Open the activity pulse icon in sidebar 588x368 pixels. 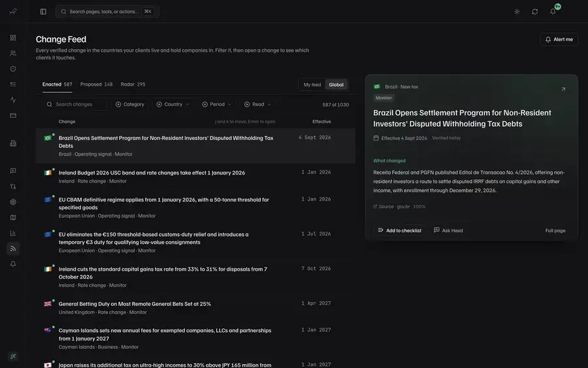pyautogui.click(x=13, y=100)
